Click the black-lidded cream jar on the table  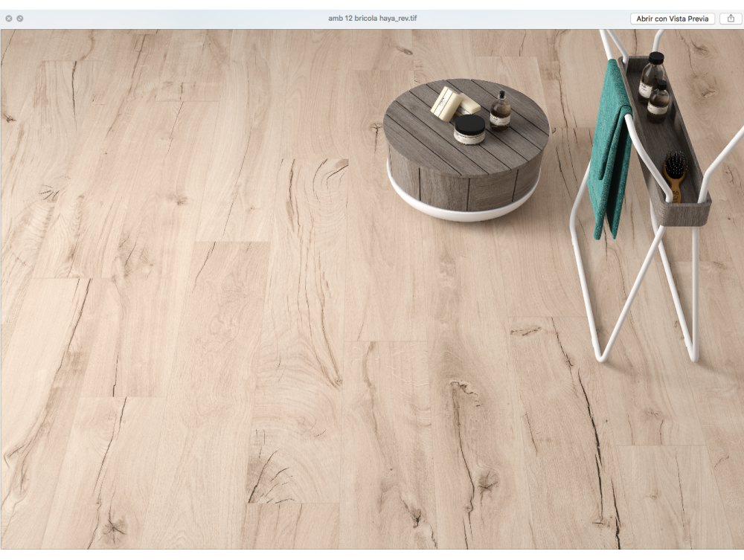click(x=469, y=129)
